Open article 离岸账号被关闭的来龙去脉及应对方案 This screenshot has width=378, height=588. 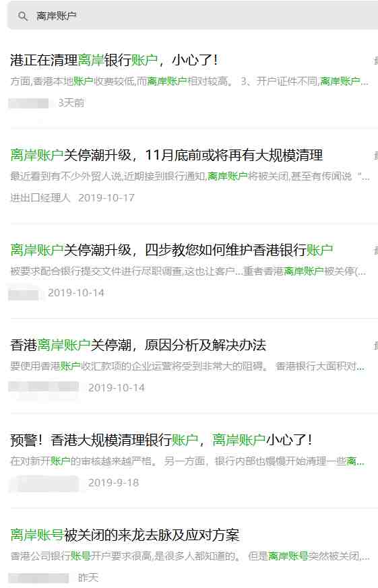(125, 535)
